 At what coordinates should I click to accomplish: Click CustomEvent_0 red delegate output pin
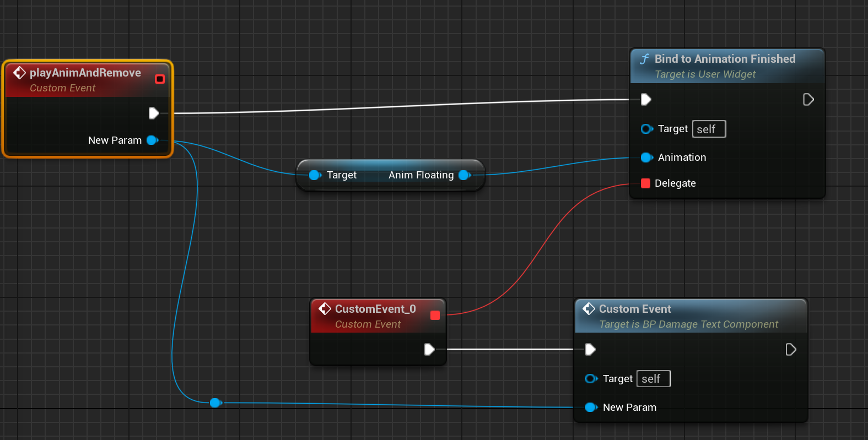point(435,315)
